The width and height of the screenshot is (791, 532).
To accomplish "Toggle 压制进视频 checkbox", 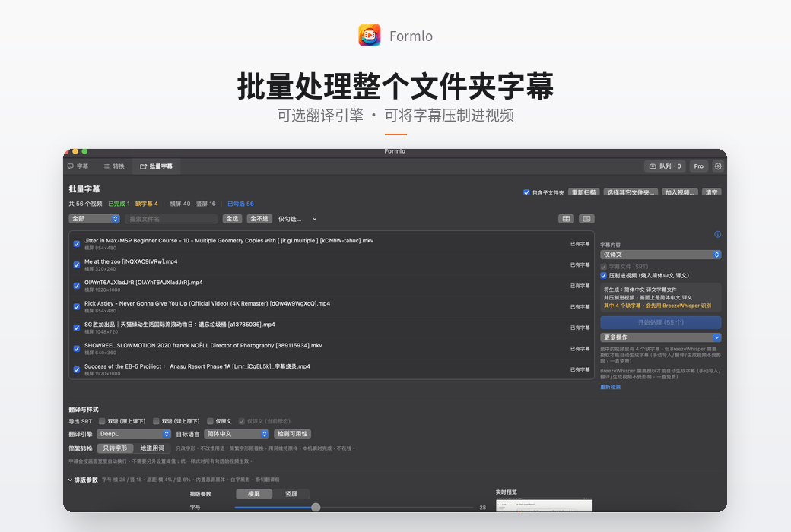I will tap(603, 275).
